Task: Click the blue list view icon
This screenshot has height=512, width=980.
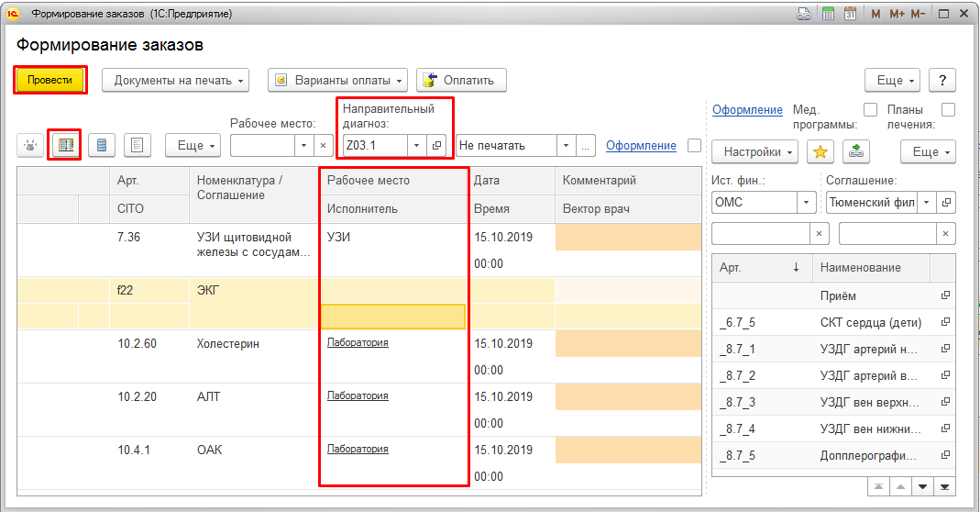Action: coord(102,145)
